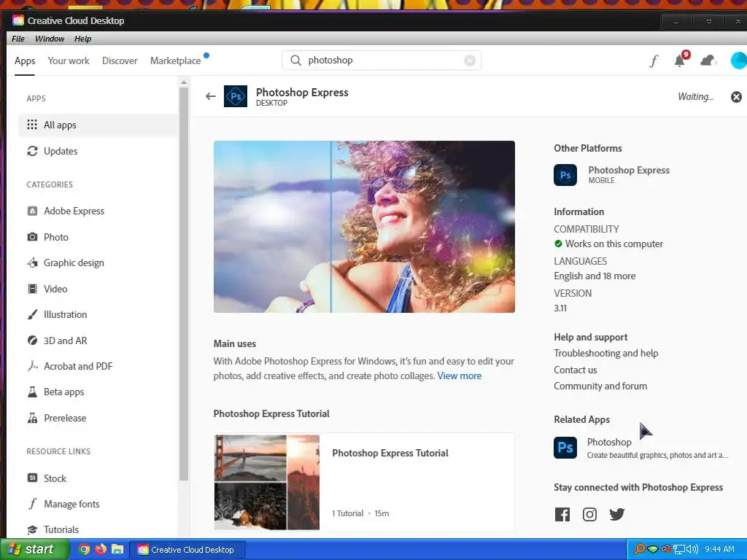Switch to Your work tab
This screenshot has width=747, height=560.
69,61
